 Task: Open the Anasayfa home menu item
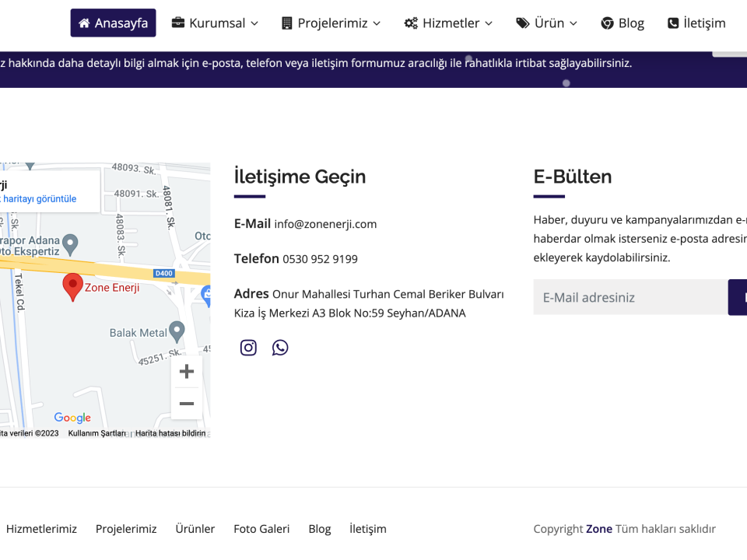[113, 23]
